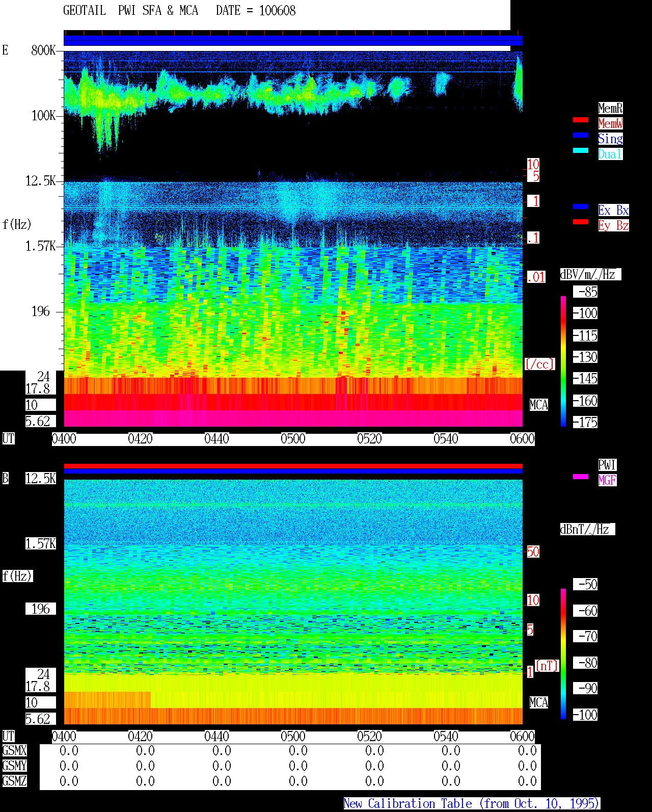Click the upper MCA label beside E spectrogram

click(x=539, y=405)
